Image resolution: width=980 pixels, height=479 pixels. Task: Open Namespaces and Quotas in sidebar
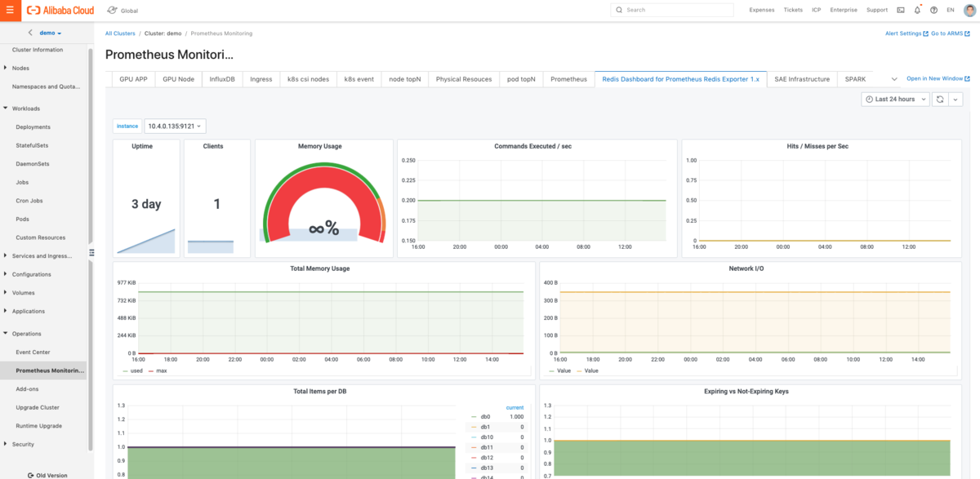[x=46, y=86]
